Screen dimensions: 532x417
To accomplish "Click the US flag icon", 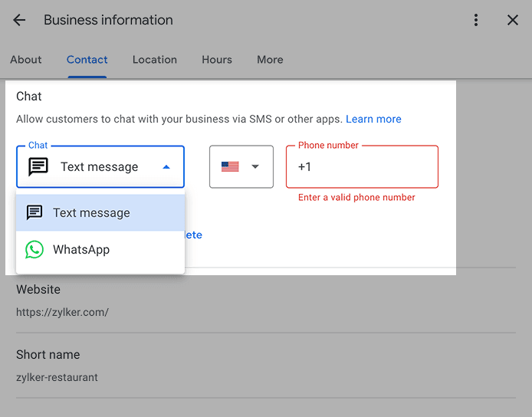I will pos(230,166).
